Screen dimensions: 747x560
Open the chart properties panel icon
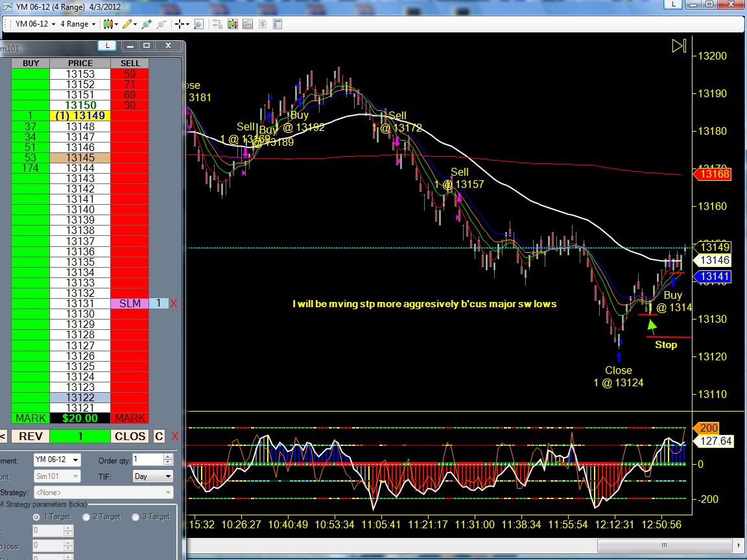click(x=278, y=24)
